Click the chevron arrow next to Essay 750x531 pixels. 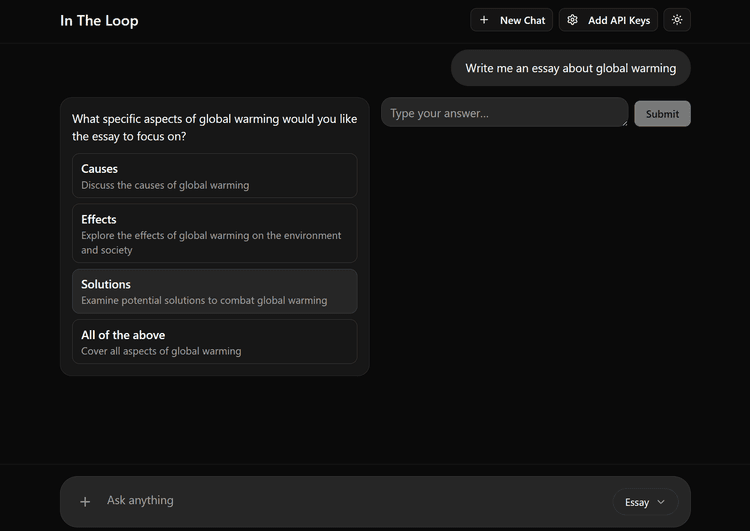(661, 502)
